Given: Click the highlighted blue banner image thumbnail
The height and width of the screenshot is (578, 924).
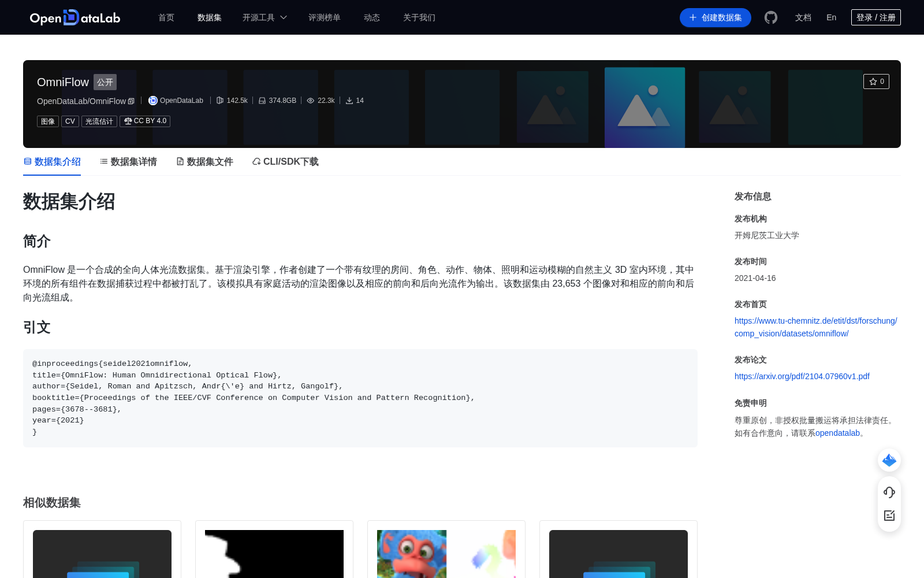Looking at the screenshot, I should [x=644, y=108].
